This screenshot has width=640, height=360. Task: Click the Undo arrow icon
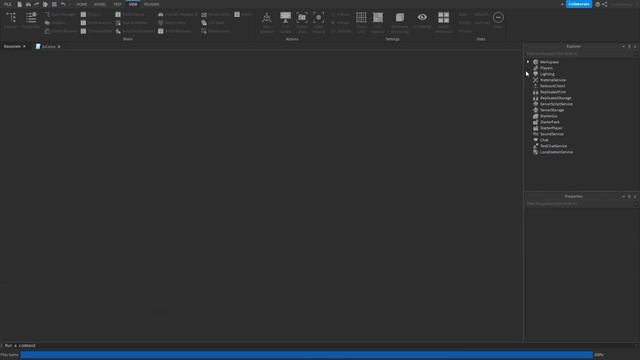click(x=63, y=4)
